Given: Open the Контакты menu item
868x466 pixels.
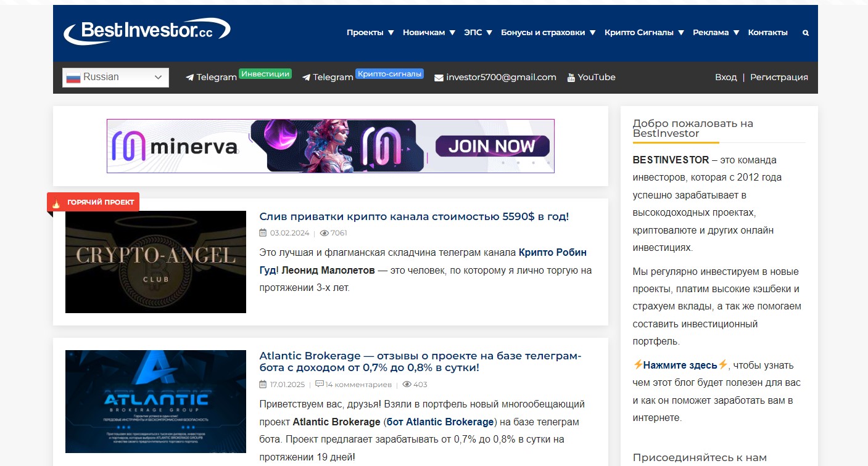Looking at the screenshot, I should 767,33.
